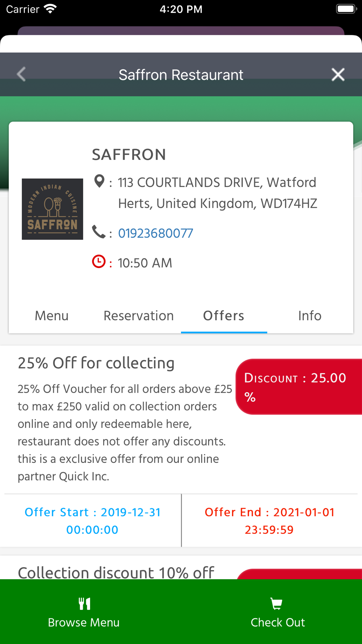This screenshot has height=644, width=362.
Task: Open the 25% Off for collecting offer
Action: pyautogui.click(x=96, y=363)
